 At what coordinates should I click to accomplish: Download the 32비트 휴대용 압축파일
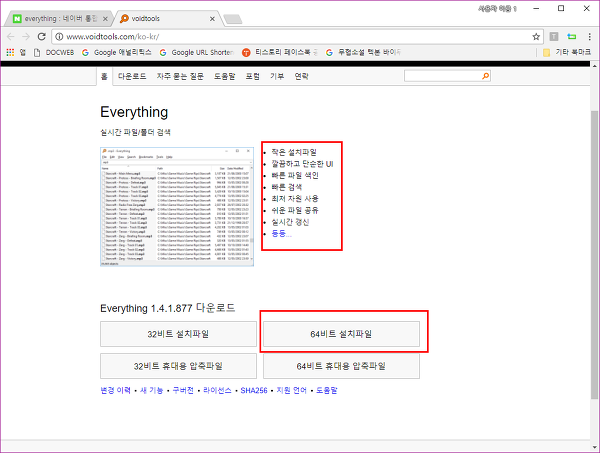(178, 366)
